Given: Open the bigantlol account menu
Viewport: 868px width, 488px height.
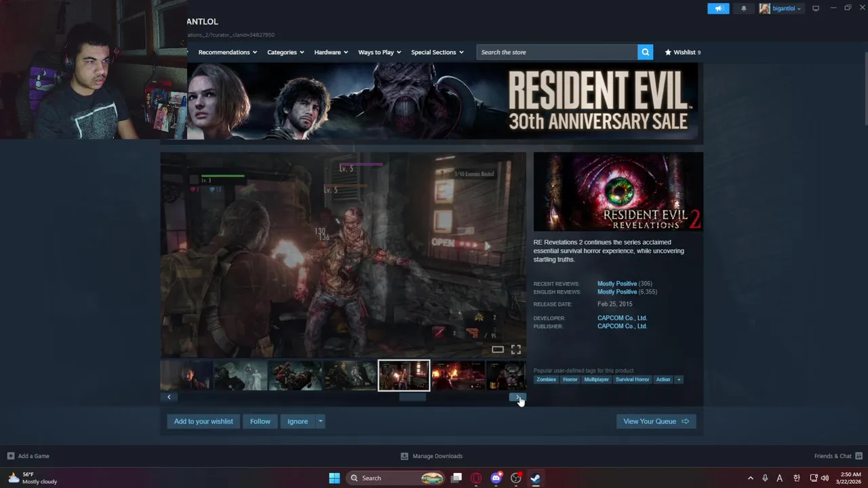Looking at the screenshot, I should (781, 8).
